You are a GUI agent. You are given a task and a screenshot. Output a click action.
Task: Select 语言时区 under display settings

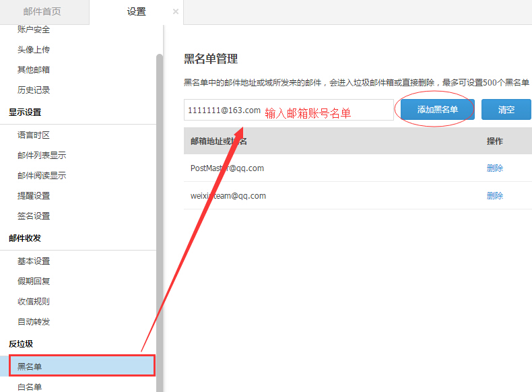pos(34,135)
